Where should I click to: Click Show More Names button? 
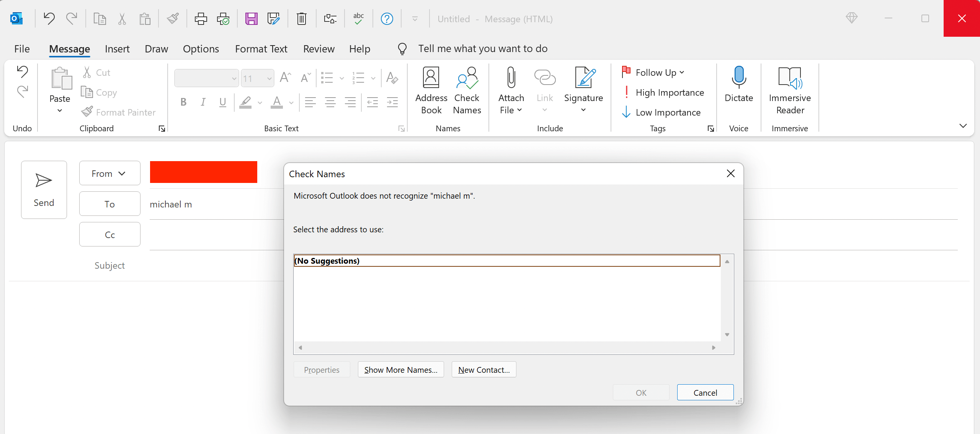coord(400,370)
